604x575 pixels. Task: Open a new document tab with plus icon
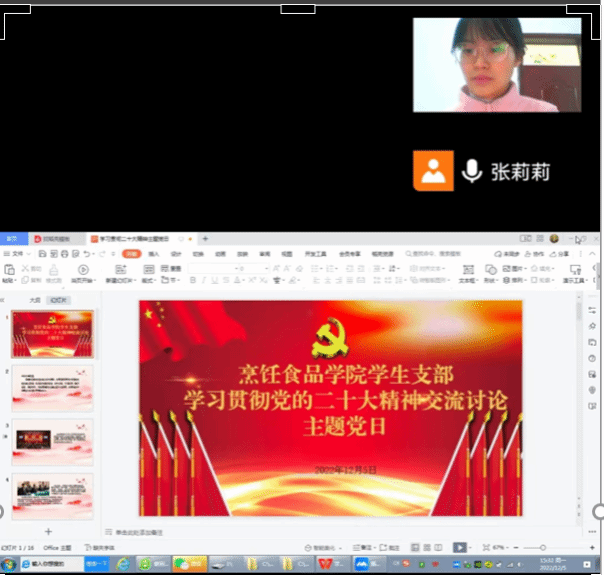[205, 239]
